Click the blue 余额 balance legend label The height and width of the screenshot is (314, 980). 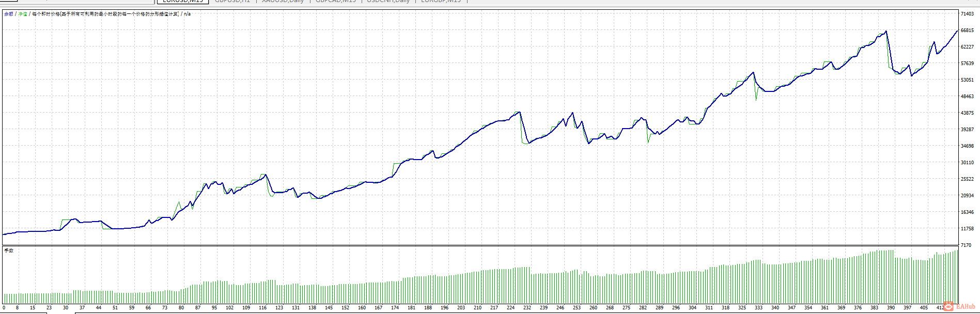9,14
